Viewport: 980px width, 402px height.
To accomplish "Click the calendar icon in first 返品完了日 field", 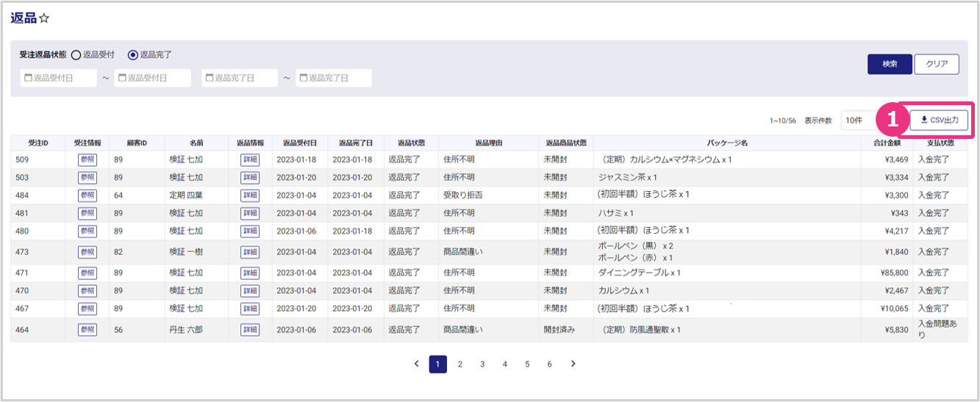I will (x=210, y=78).
